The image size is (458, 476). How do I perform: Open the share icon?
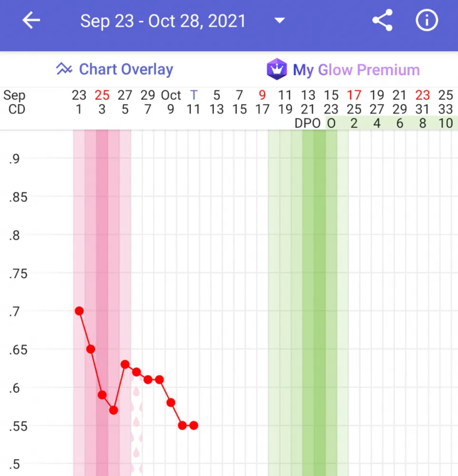click(x=382, y=20)
